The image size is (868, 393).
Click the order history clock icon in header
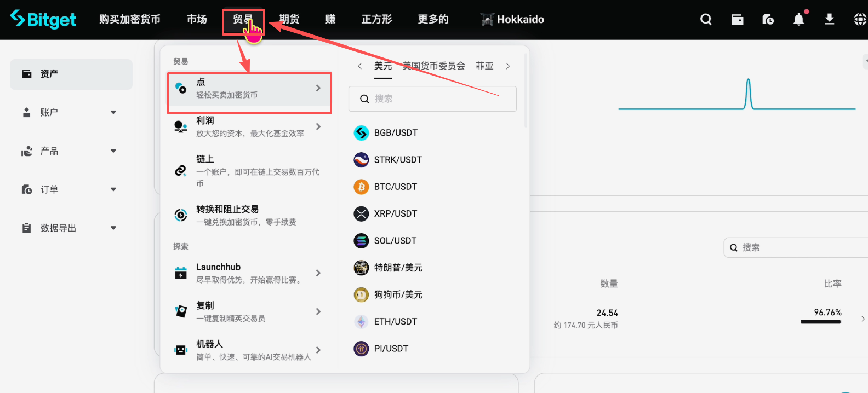tap(768, 20)
